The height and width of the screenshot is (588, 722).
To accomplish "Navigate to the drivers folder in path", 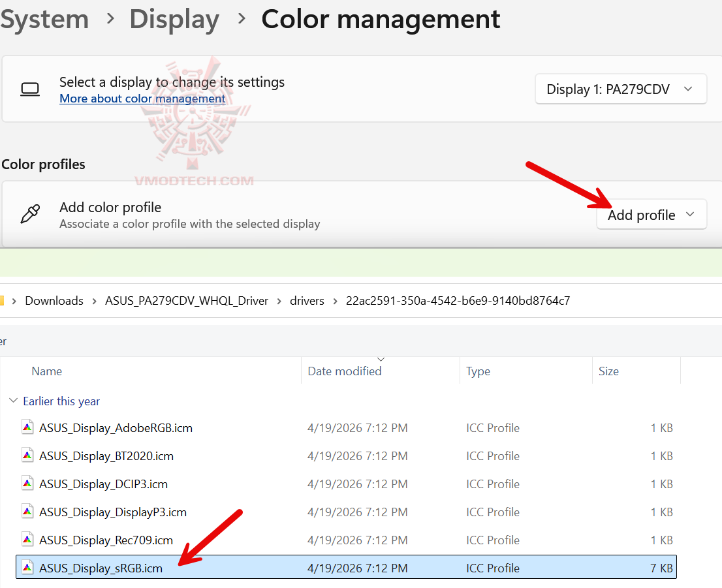I will (307, 301).
